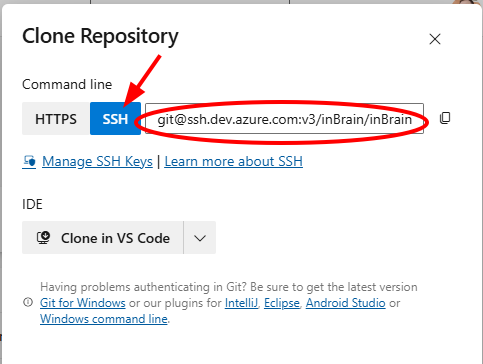This screenshot has height=364, width=483.
Task: Select the SSH clone option
Action: tap(115, 119)
